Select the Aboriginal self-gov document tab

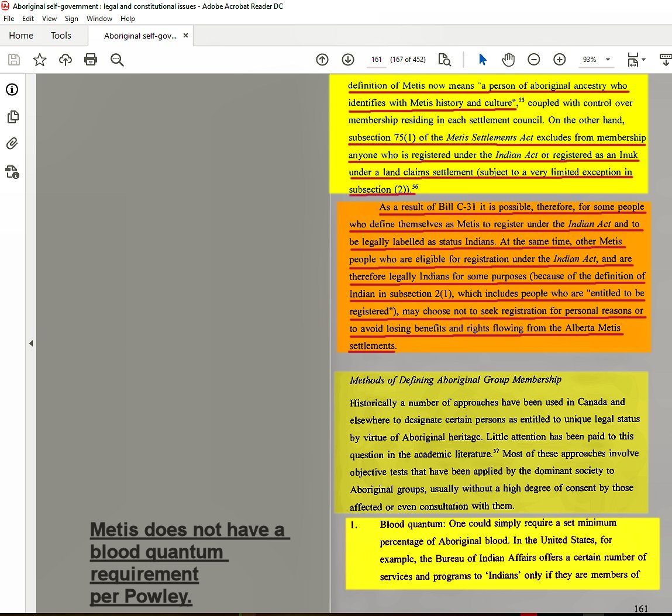[x=140, y=36]
